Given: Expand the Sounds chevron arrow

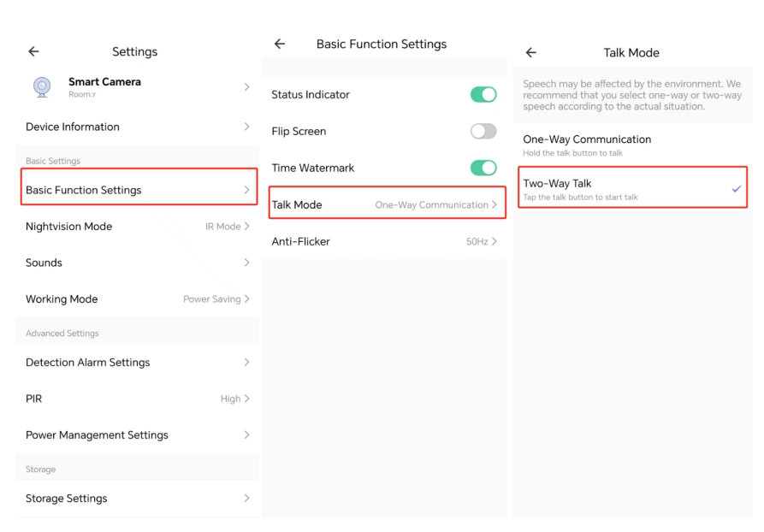Looking at the screenshot, I should (x=246, y=263).
